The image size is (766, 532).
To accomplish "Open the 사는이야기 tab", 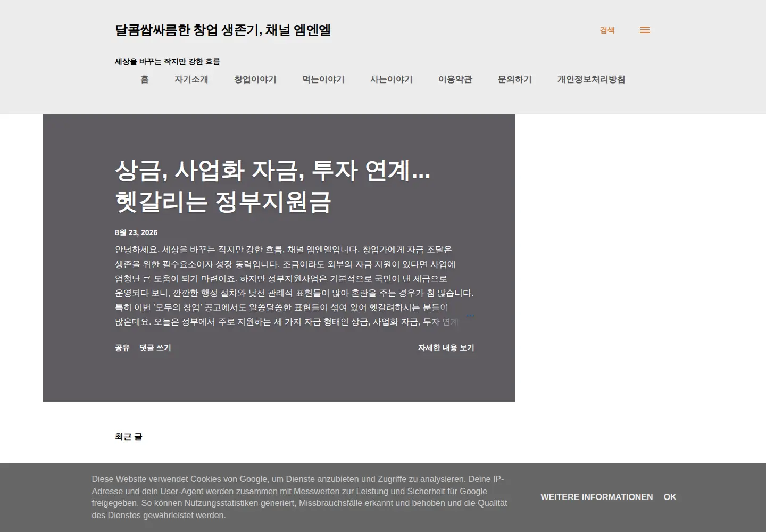I will 392,79.
